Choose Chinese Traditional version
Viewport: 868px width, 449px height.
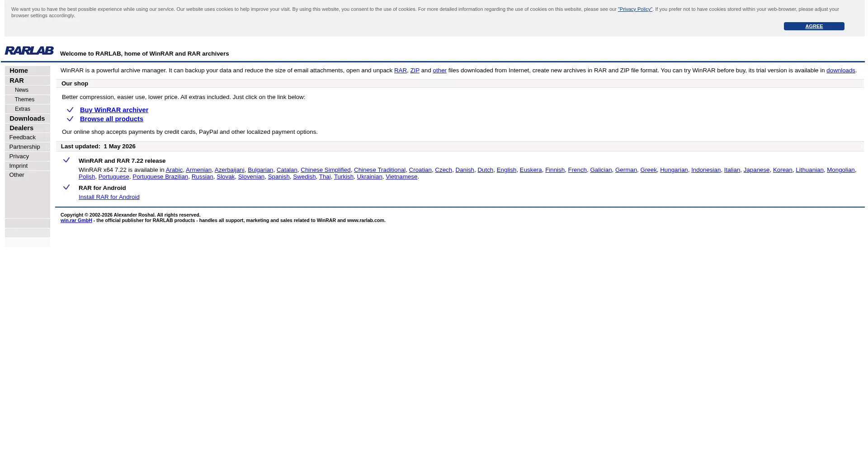(380, 170)
